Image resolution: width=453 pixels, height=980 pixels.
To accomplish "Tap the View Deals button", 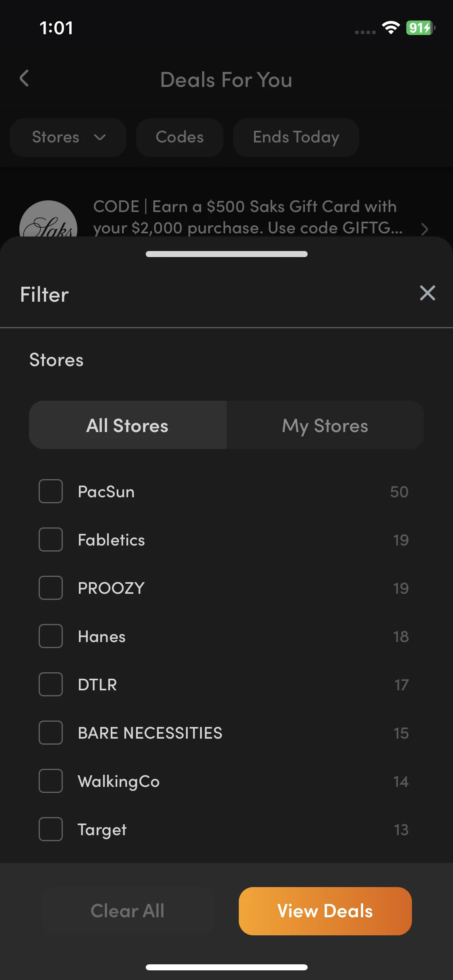I will click(325, 911).
